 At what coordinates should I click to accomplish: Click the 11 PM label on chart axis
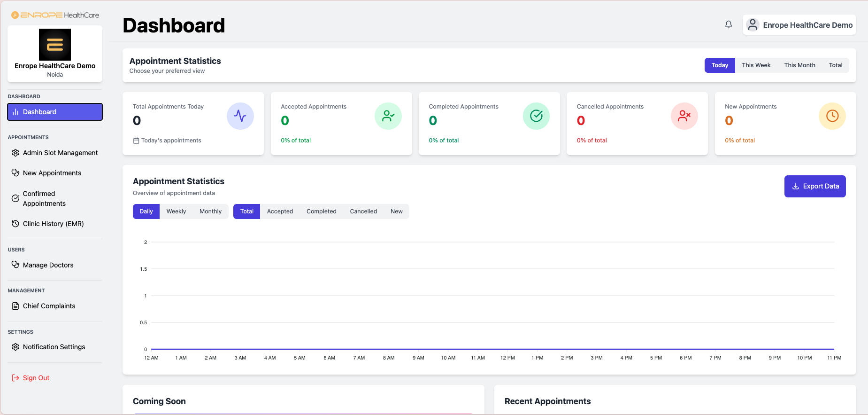pyautogui.click(x=834, y=358)
